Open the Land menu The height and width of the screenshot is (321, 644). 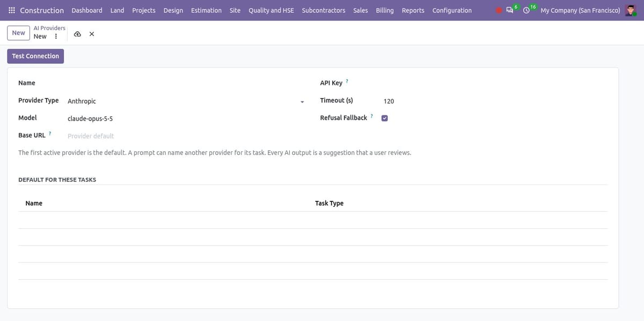coord(117,10)
